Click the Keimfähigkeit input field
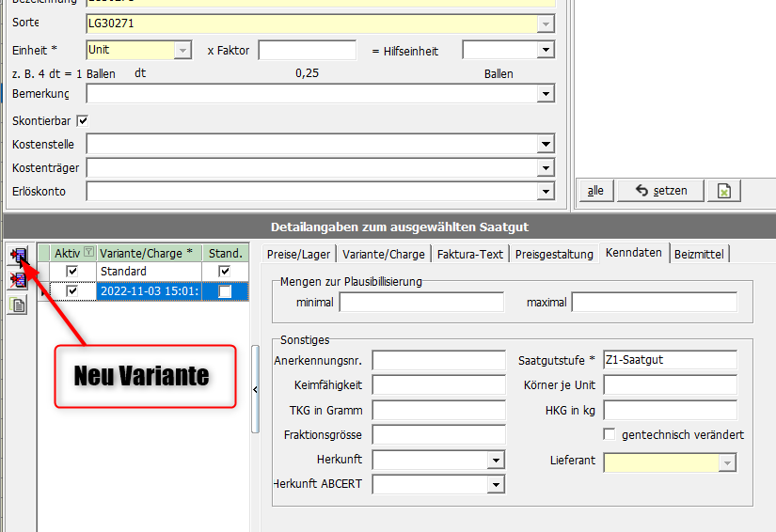This screenshot has width=776, height=532. (438, 384)
